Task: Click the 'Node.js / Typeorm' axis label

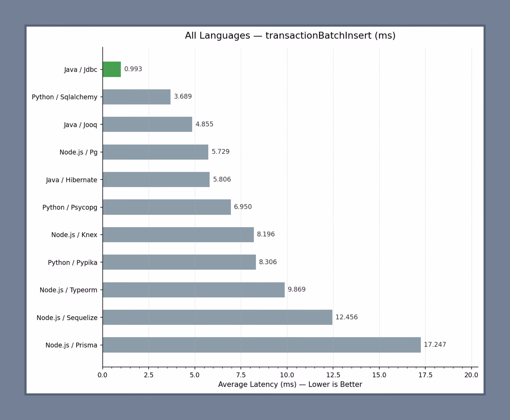Action: (x=68, y=290)
